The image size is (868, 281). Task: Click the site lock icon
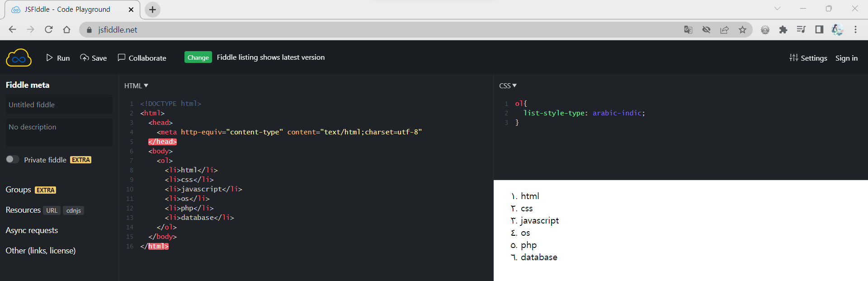click(89, 30)
